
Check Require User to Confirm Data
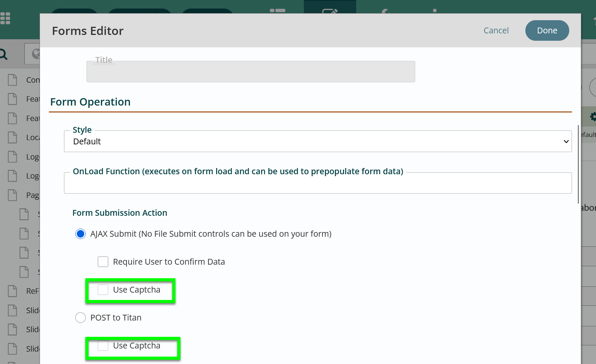(x=103, y=262)
